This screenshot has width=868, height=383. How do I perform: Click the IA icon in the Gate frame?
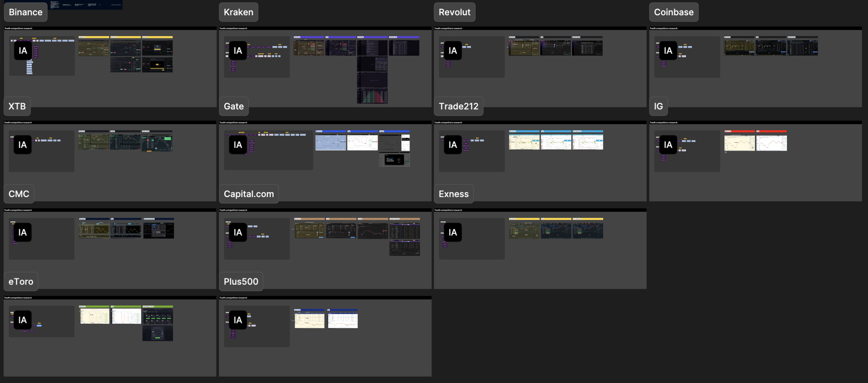coord(238,145)
